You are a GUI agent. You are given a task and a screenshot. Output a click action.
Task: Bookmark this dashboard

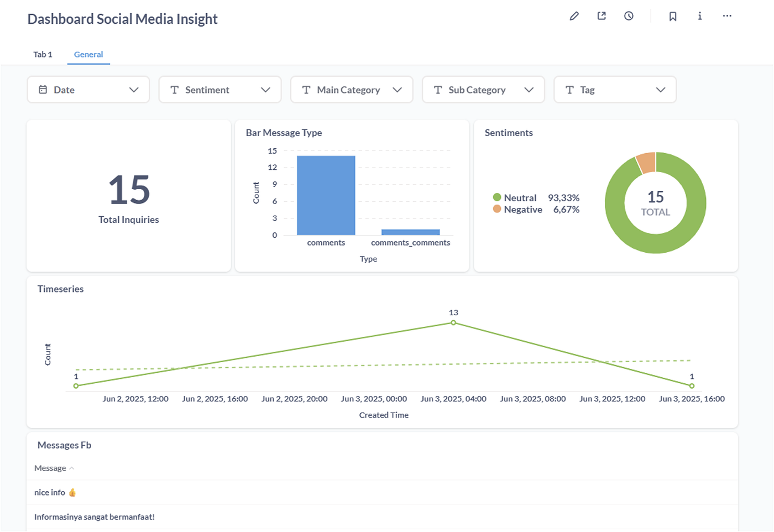[673, 16]
